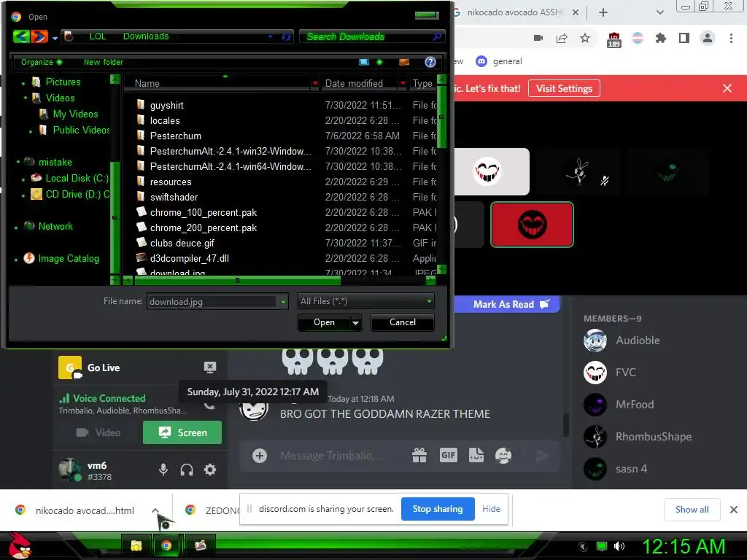
Task: Open the emoji picker in Discord
Action: click(503, 456)
